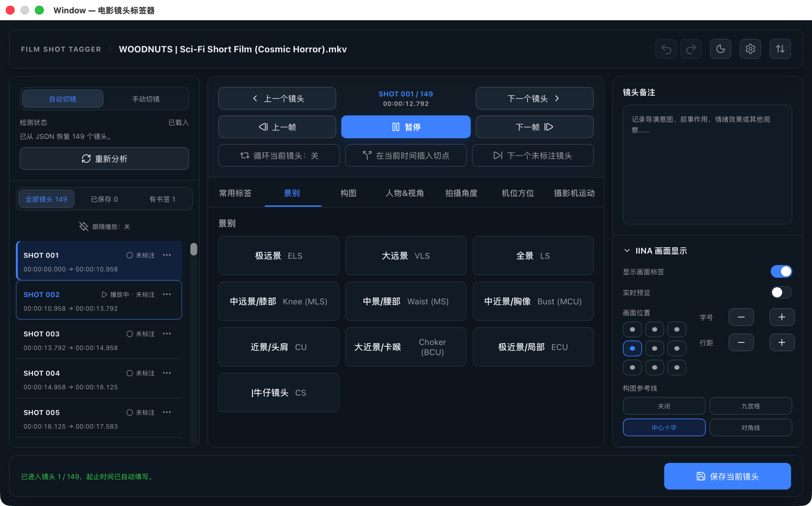The height and width of the screenshot is (506, 812).
Task: Click into the 镜头备注 notes field
Action: click(707, 164)
